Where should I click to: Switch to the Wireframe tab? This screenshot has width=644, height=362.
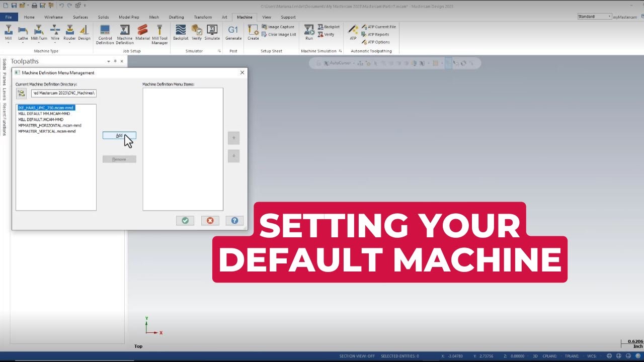click(x=54, y=17)
